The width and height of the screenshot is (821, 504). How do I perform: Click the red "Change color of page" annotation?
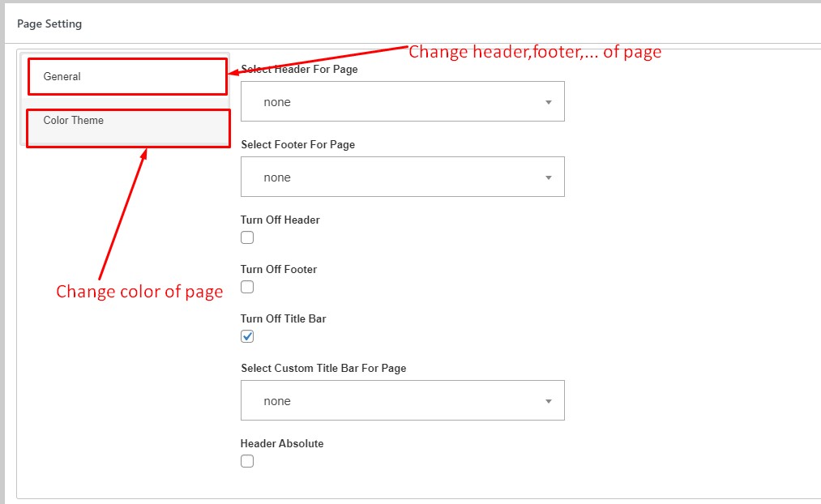click(139, 292)
